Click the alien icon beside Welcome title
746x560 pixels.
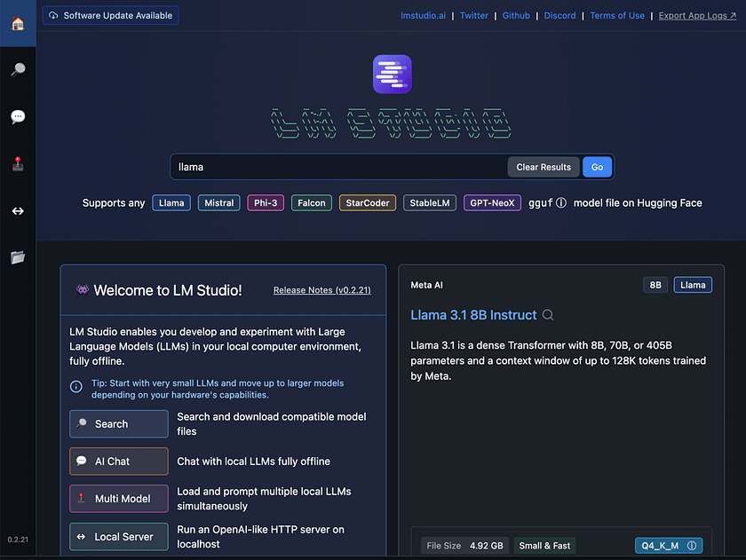click(83, 290)
